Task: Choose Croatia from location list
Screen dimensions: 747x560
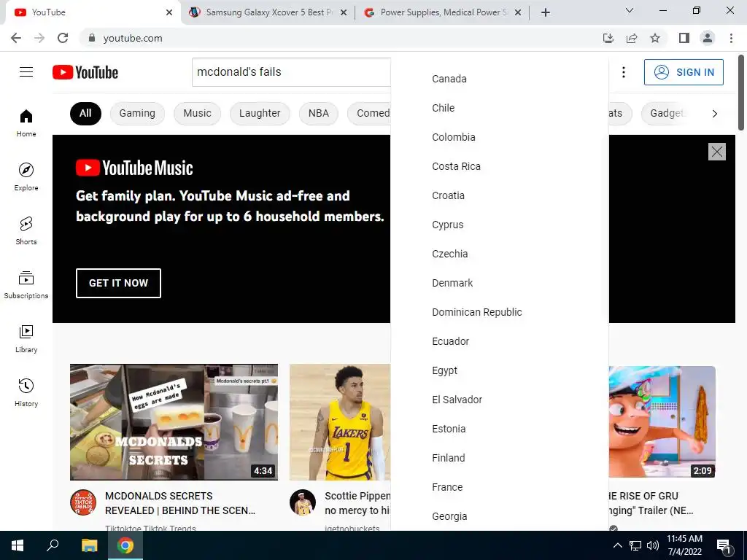Action: 500,195
